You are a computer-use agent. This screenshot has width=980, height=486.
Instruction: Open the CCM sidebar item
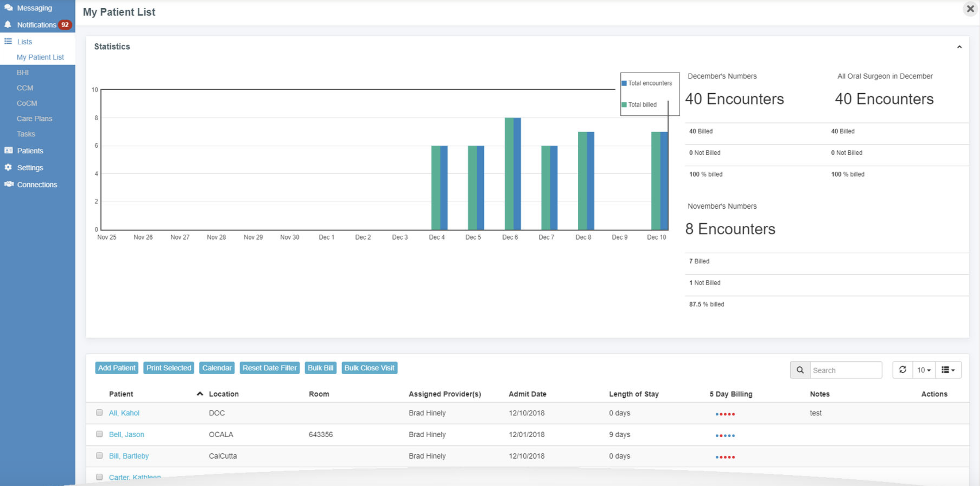[25, 88]
